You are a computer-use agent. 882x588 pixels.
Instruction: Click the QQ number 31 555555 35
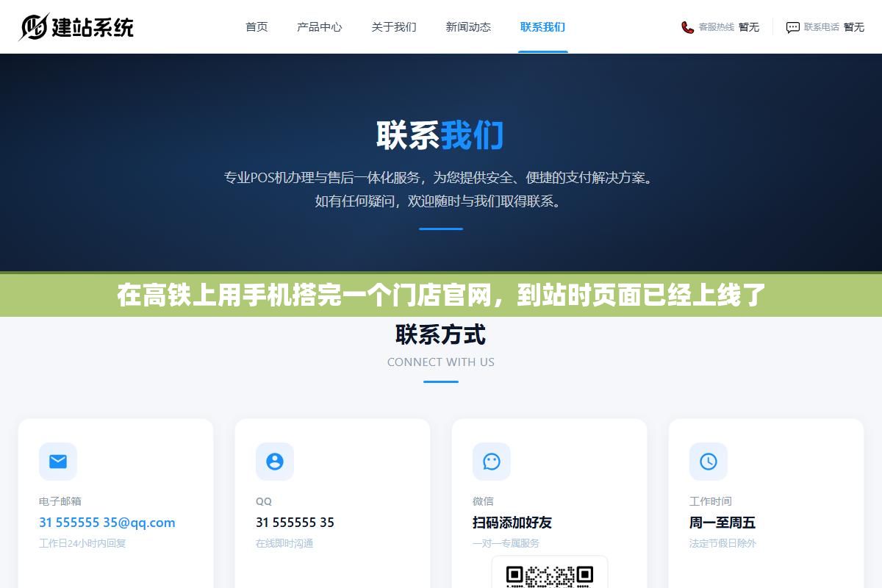point(295,523)
